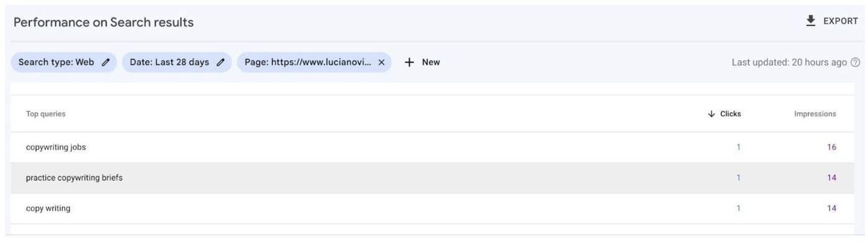Image resolution: width=868 pixels, height=244 pixels.
Task: Open the Date: Last 28 days chip
Action: 177,62
